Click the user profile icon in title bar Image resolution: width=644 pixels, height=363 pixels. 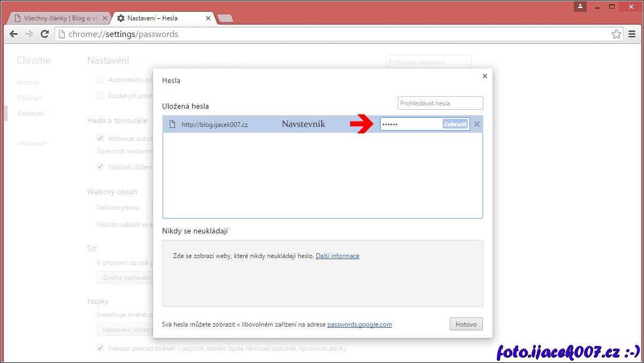pyautogui.click(x=580, y=6)
